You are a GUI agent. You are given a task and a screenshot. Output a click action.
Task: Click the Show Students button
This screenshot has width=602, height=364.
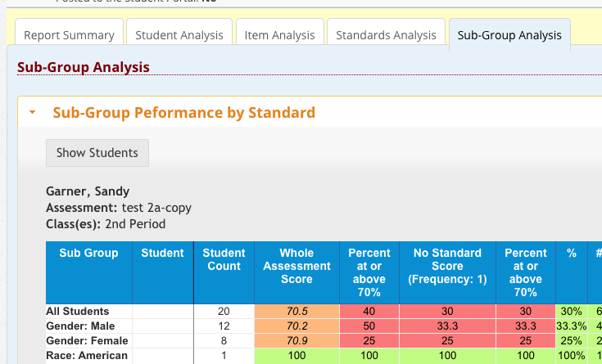click(x=97, y=153)
